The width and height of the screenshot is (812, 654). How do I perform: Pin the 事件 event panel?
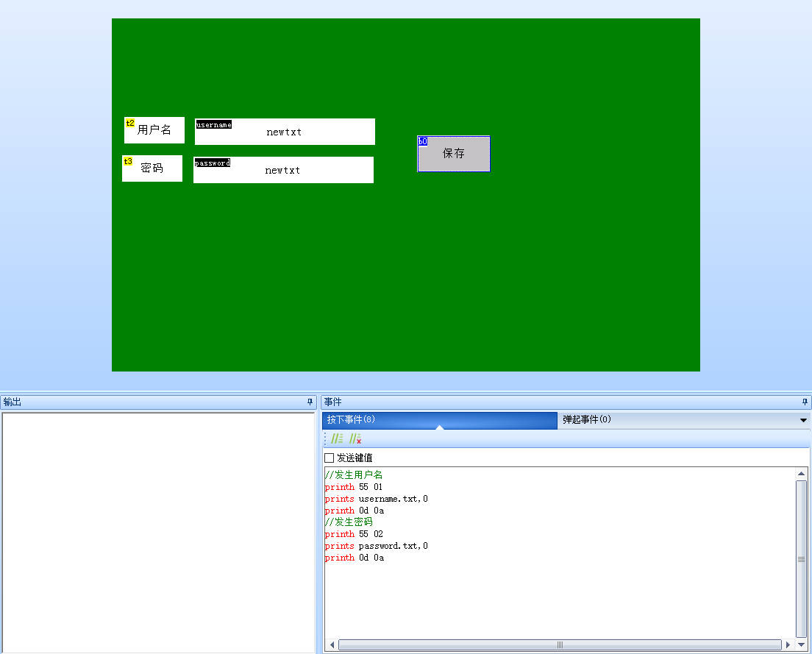[805, 402]
